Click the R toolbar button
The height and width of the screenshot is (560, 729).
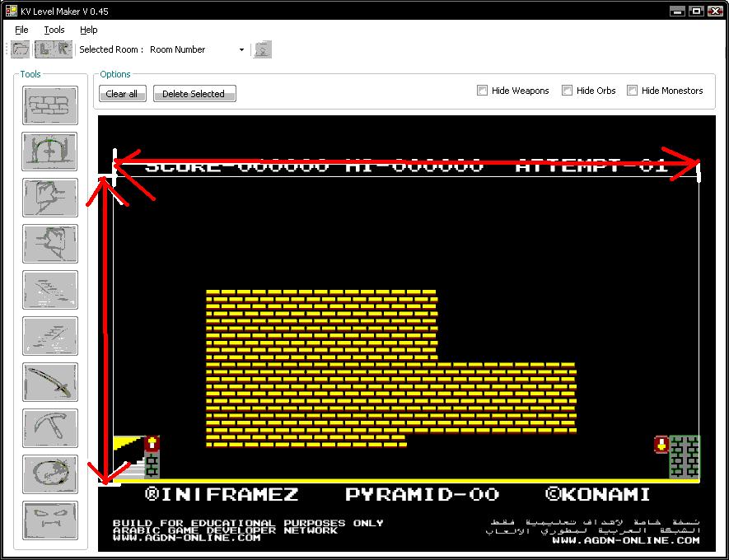(63, 49)
